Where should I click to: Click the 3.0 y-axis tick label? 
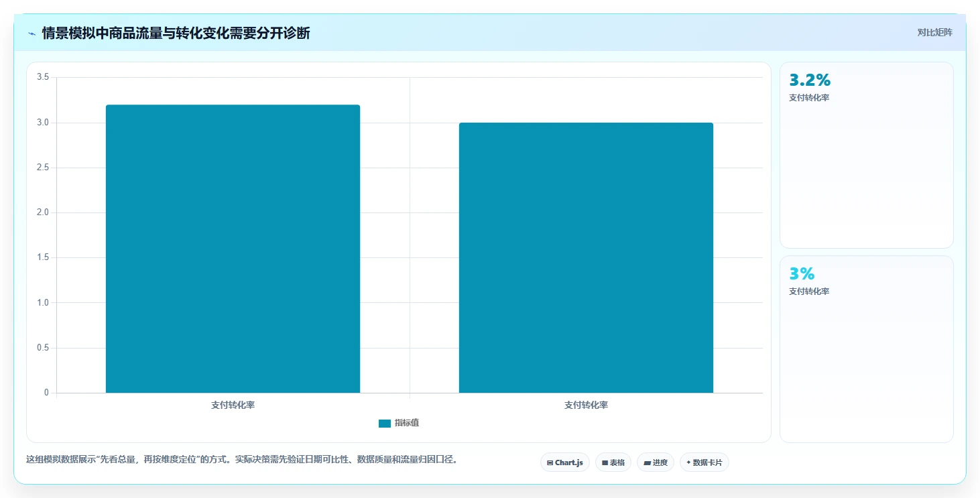tap(43, 123)
